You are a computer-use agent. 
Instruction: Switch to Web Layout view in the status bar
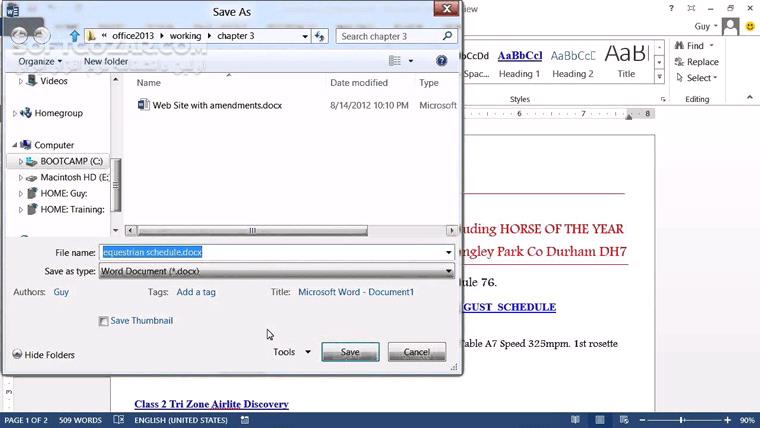[x=624, y=420]
